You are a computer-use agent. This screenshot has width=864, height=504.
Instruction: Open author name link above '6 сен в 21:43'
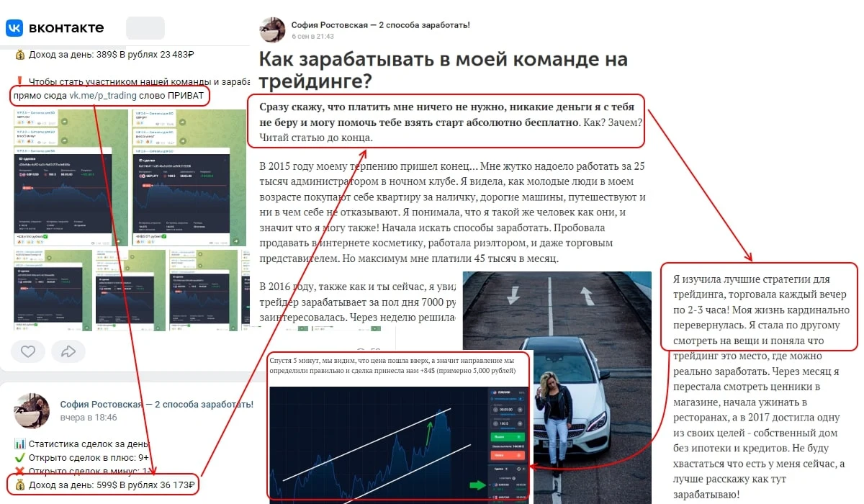click(x=381, y=24)
